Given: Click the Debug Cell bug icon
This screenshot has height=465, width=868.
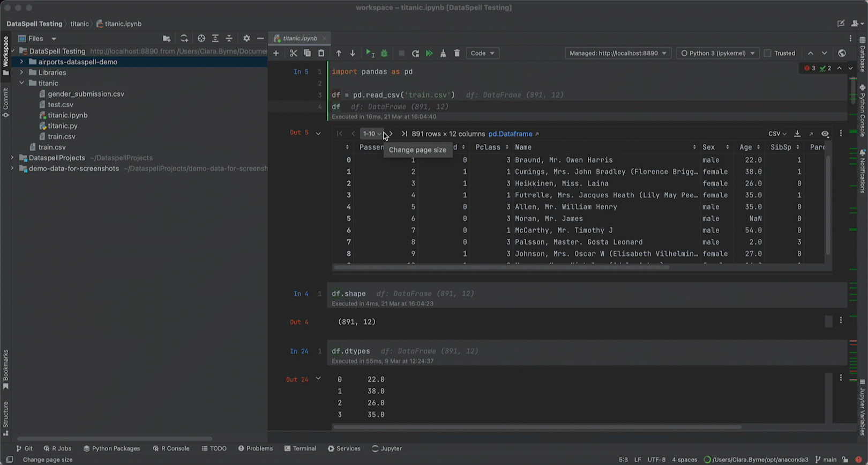Looking at the screenshot, I should [384, 53].
